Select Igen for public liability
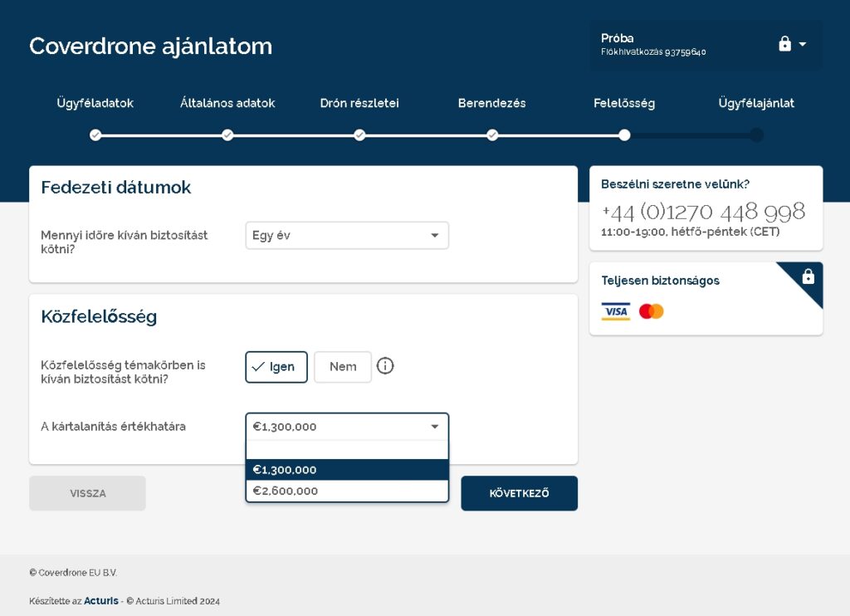 (276, 367)
